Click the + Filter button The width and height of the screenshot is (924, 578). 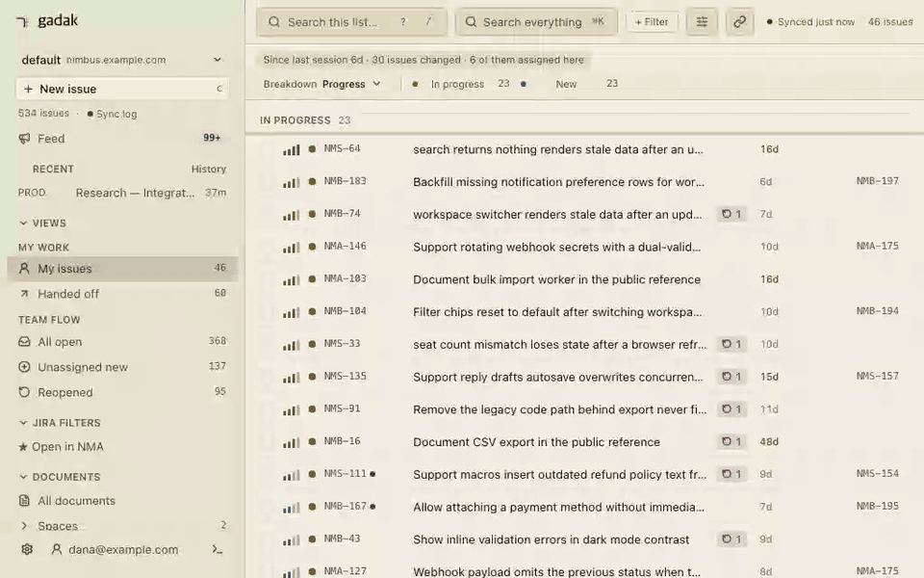click(652, 22)
